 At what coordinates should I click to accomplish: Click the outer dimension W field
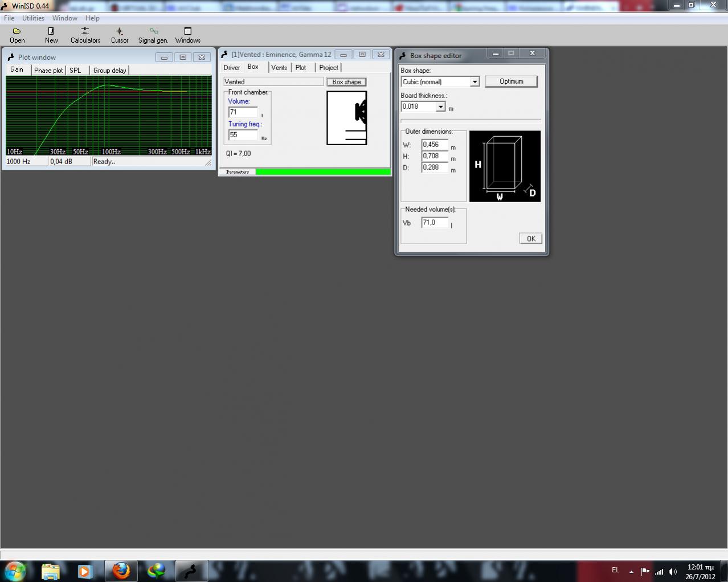[435, 145]
